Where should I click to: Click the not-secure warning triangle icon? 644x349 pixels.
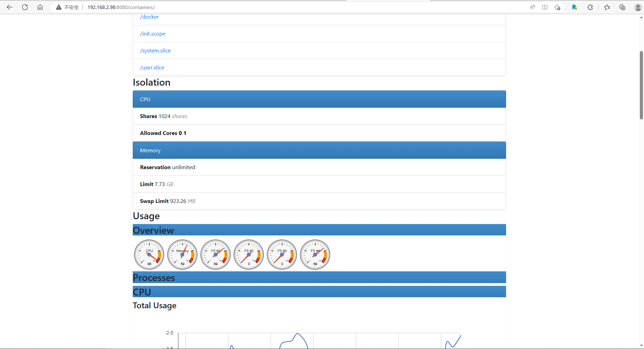[x=59, y=7]
